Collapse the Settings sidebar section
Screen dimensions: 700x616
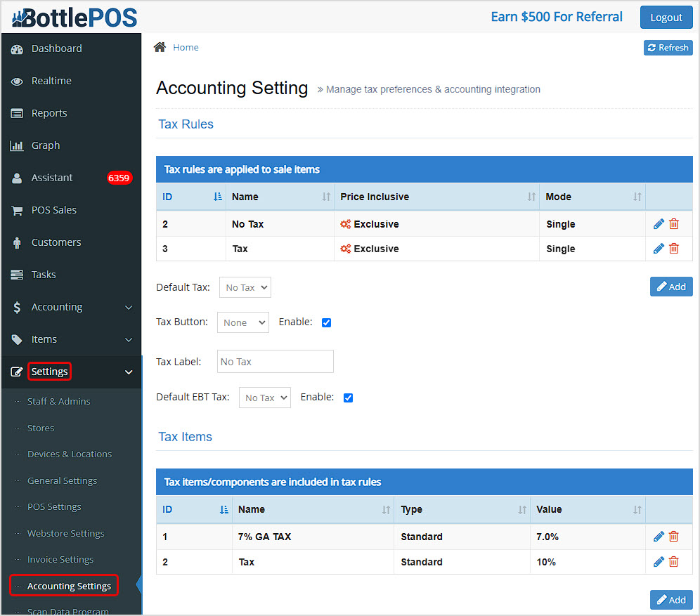[x=49, y=371]
